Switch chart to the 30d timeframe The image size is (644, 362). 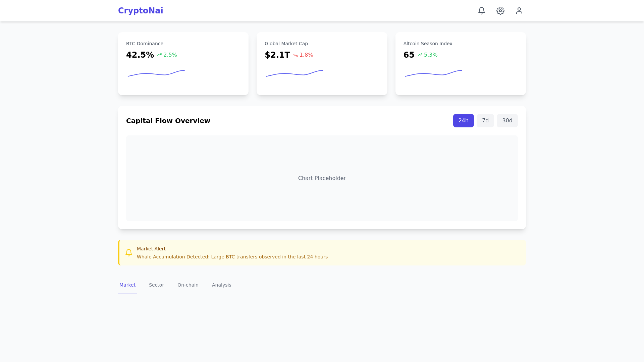pyautogui.click(x=507, y=121)
